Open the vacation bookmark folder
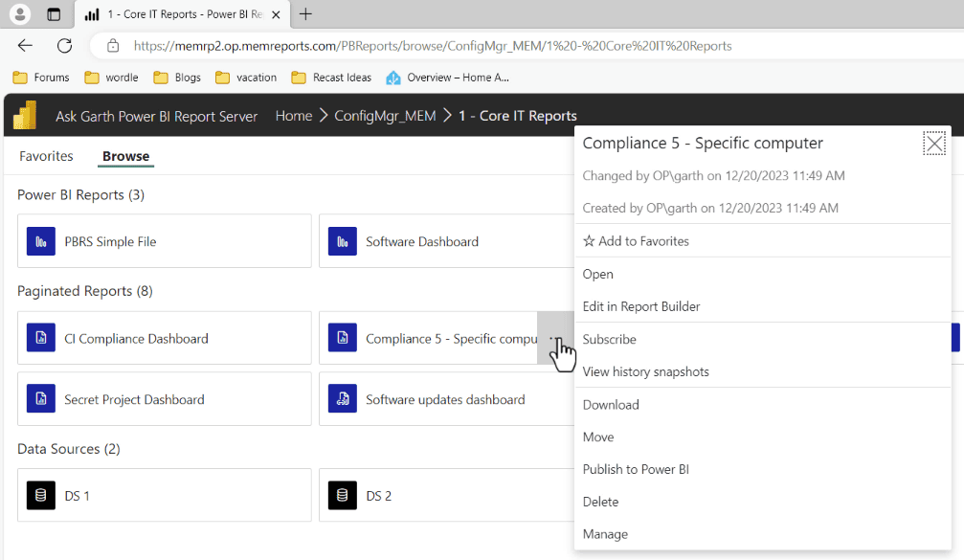964x560 pixels. 246,78
